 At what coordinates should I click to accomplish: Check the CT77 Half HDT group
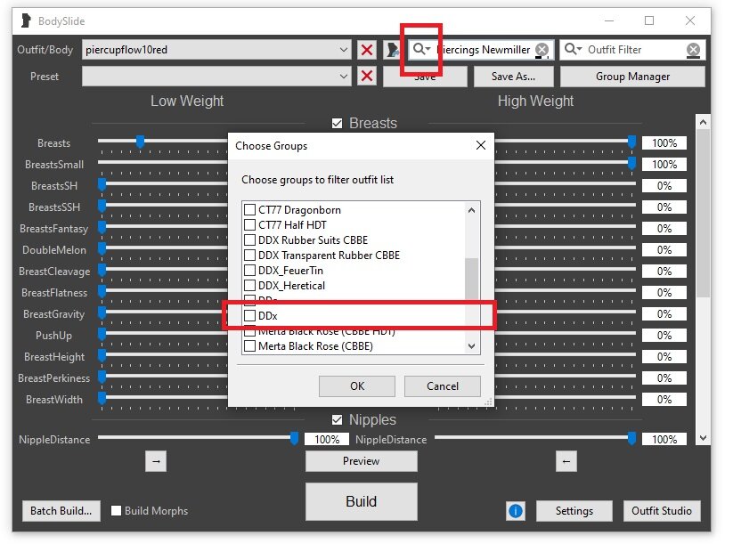click(x=250, y=225)
